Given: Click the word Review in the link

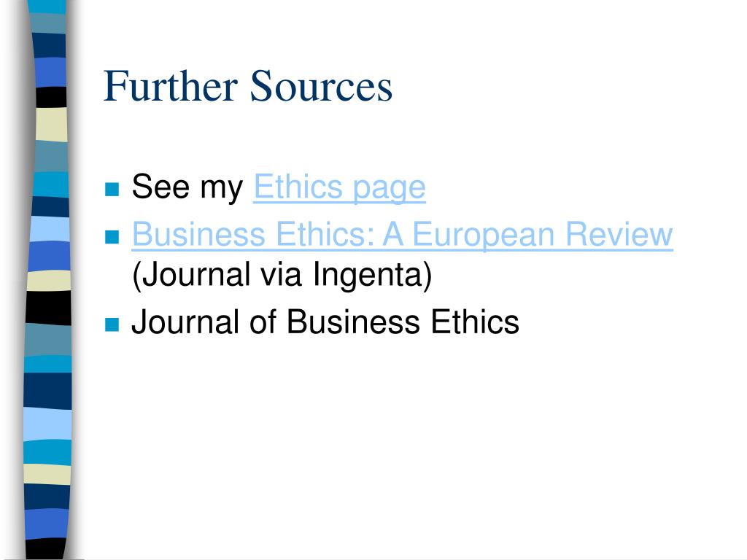Looking at the screenshot, I should click(x=619, y=234).
